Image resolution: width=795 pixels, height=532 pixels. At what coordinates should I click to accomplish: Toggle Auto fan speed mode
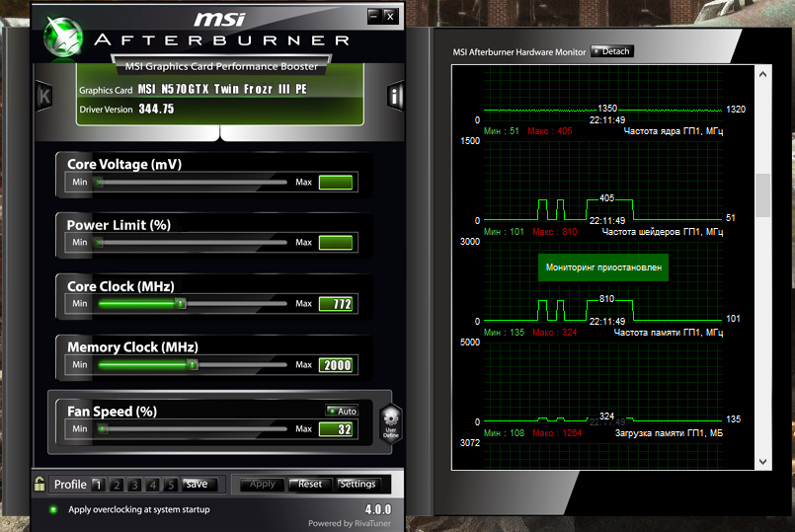pyautogui.click(x=343, y=411)
